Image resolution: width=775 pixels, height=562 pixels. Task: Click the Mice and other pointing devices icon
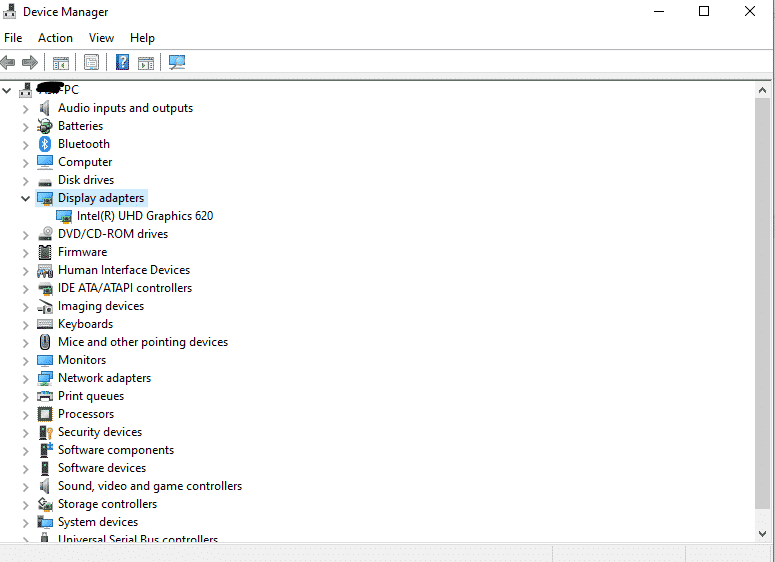click(x=45, y=342)
